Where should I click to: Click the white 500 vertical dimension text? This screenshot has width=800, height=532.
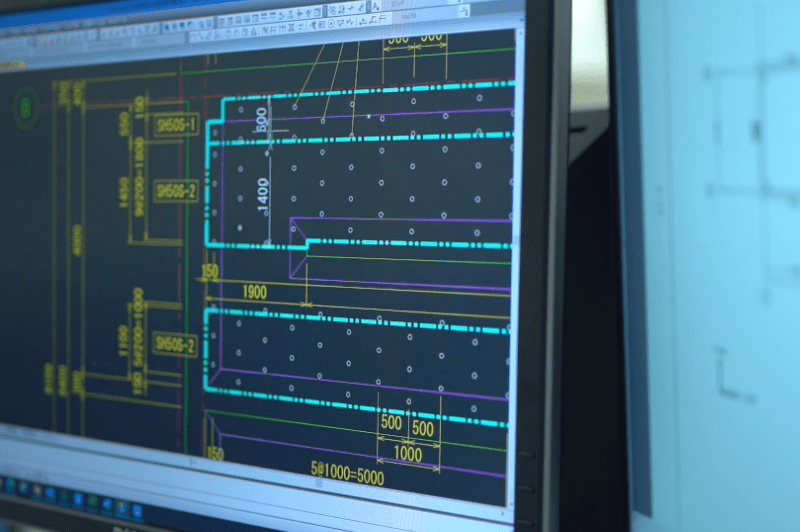coord(262,119)
